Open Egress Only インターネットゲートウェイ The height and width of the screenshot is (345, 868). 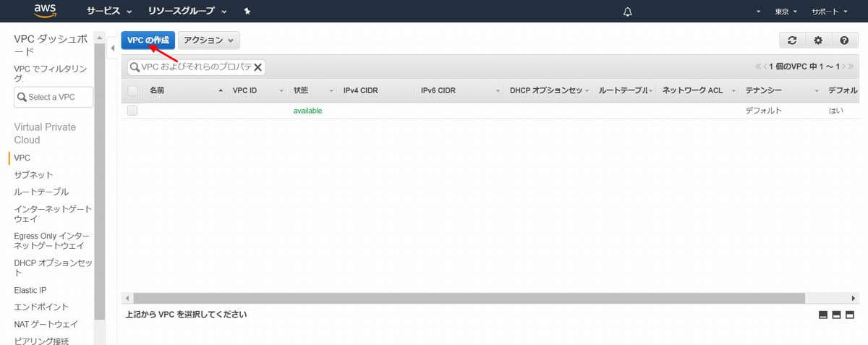click(x=52, y=242)
